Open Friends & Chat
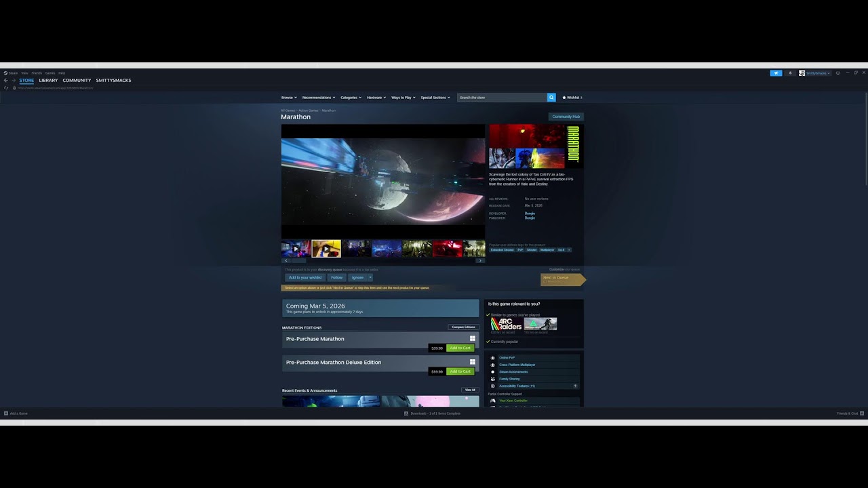Screen dimensions: 868x488 [x=850, y=413]
